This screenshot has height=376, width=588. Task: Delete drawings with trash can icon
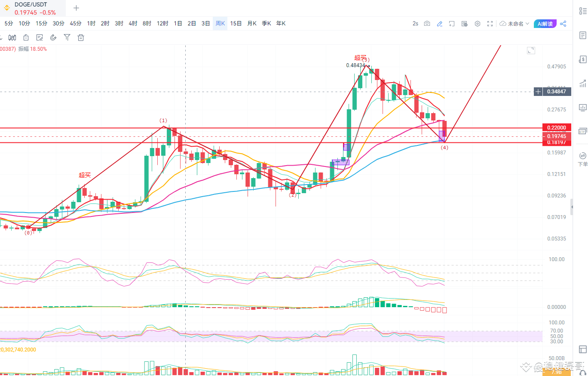[x=80, y=37]
